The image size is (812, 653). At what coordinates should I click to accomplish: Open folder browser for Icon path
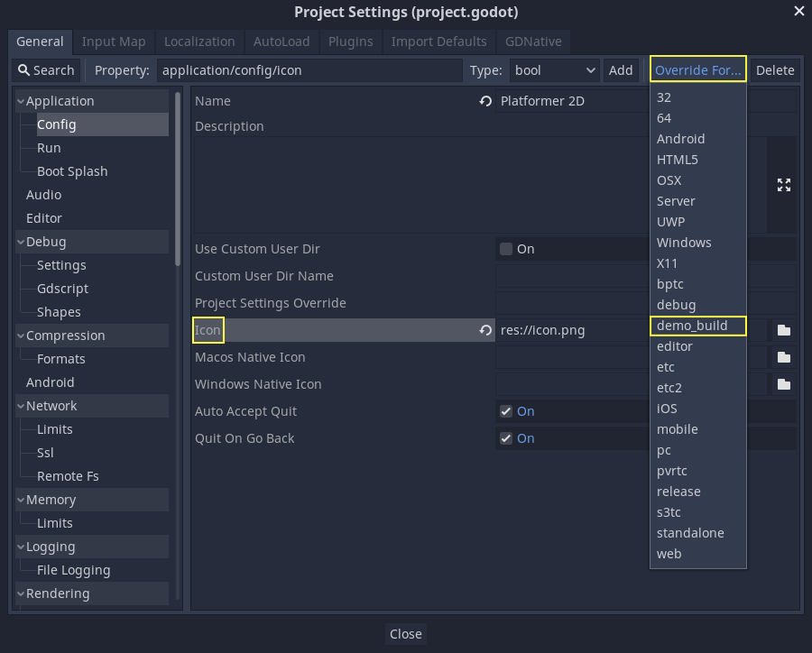point(783,331)
